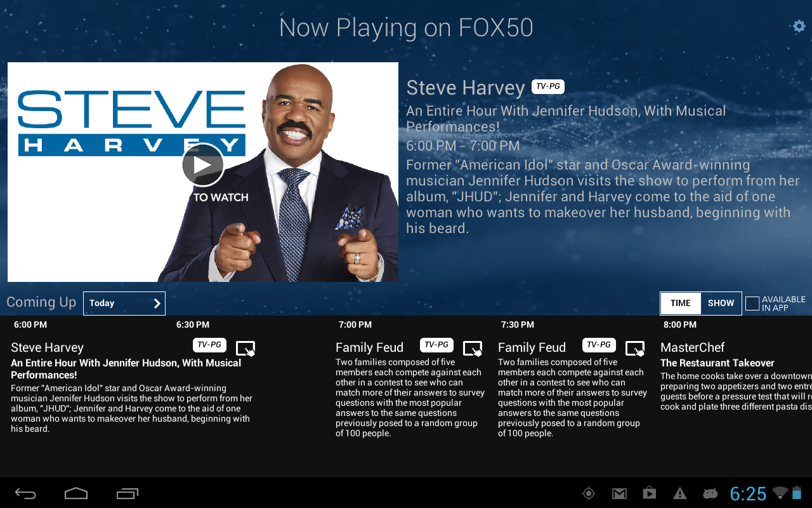
Task: Open the Android recent apps button
Action: 128,493
